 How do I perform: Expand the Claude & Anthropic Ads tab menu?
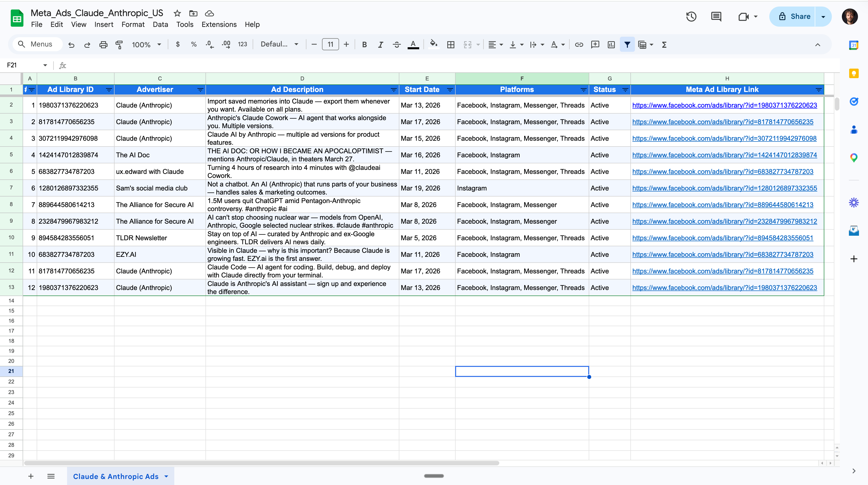(167, 476)
